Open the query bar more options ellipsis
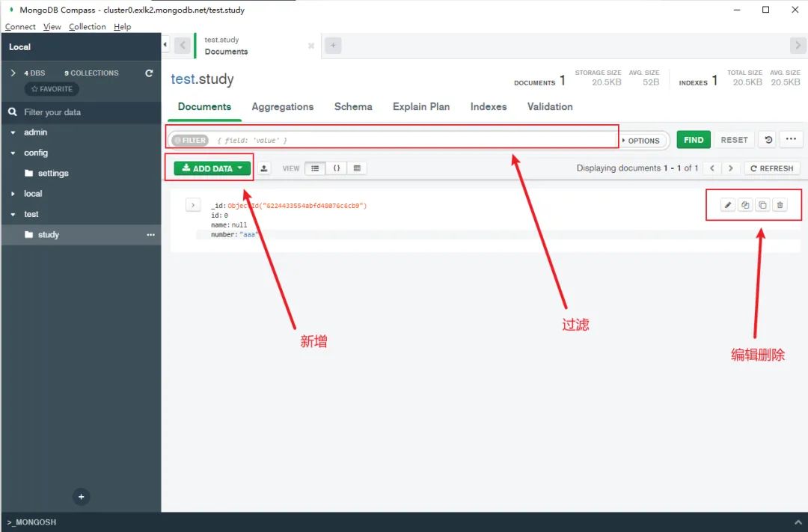808x532 pixels. click(x=791, y=139)
